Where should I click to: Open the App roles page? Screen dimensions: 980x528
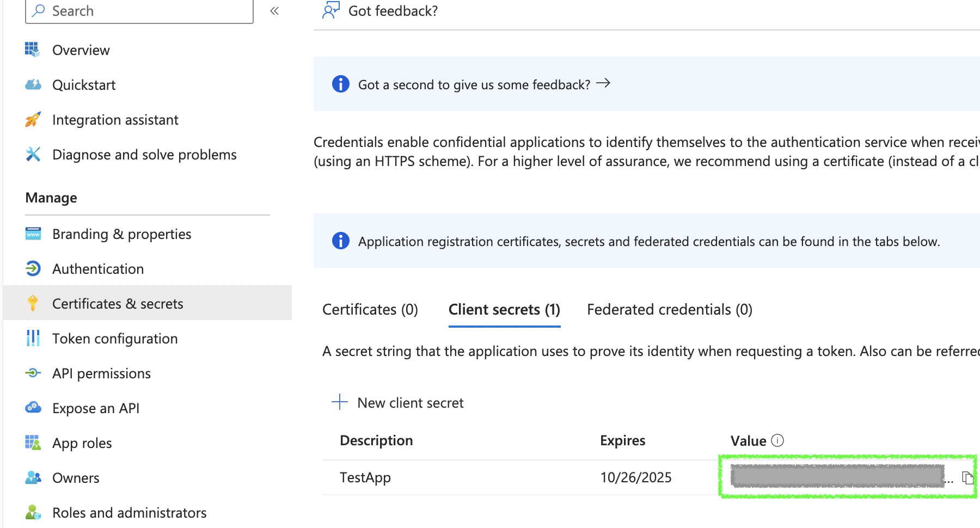pyautogui.click(x=82, y=443)
